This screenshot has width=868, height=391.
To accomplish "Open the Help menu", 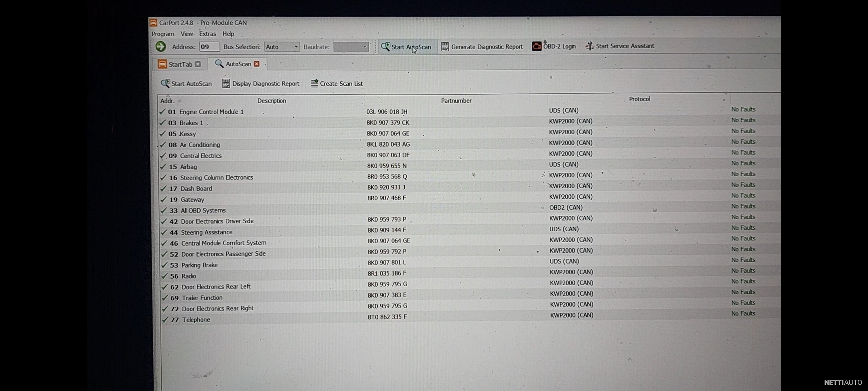I will point(228,34).
